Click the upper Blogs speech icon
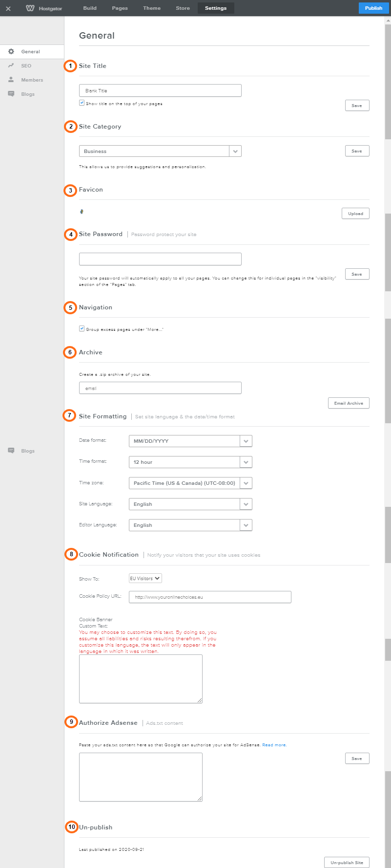This screenshot has width=391, height=868. (x=11, y=94)
